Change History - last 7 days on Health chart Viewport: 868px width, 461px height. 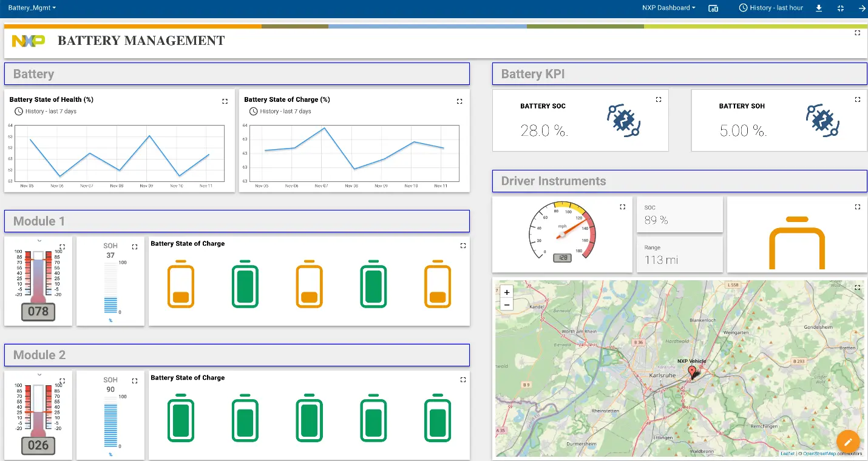coord(46,111)
